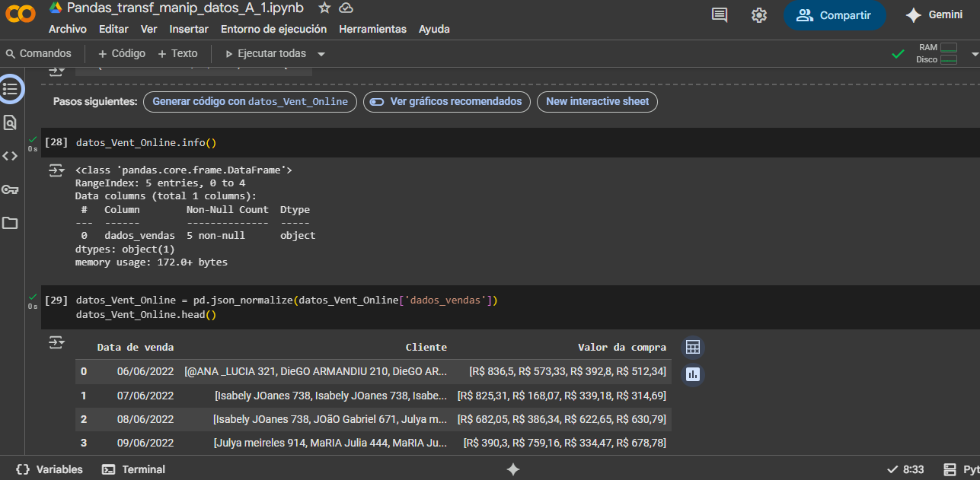This screenshot has width=980, height=480.
Task: Add a code cell with + Código
Action: tap(122, 53)
